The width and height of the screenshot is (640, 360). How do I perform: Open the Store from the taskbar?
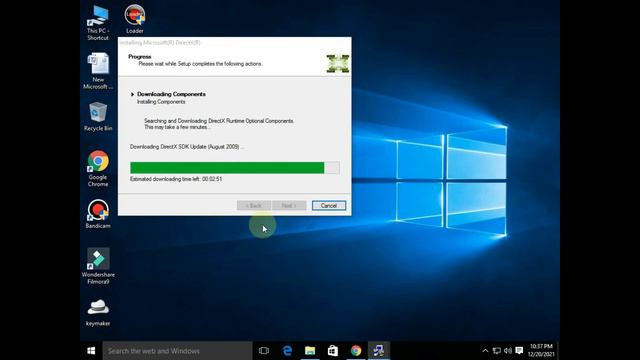[x=333, y=351]
